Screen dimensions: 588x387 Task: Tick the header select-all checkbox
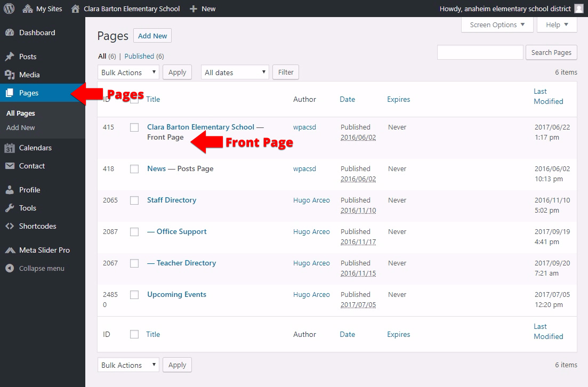[x=134, y=99]
